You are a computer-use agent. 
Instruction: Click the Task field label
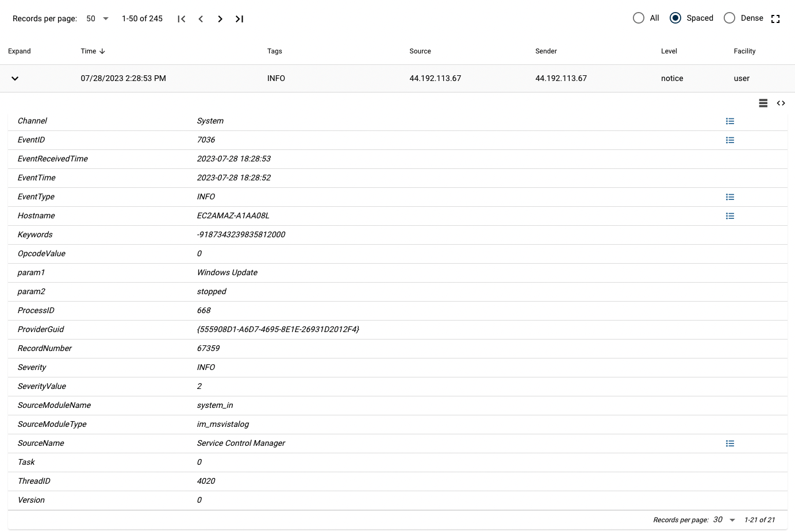[x=26, y=462]
